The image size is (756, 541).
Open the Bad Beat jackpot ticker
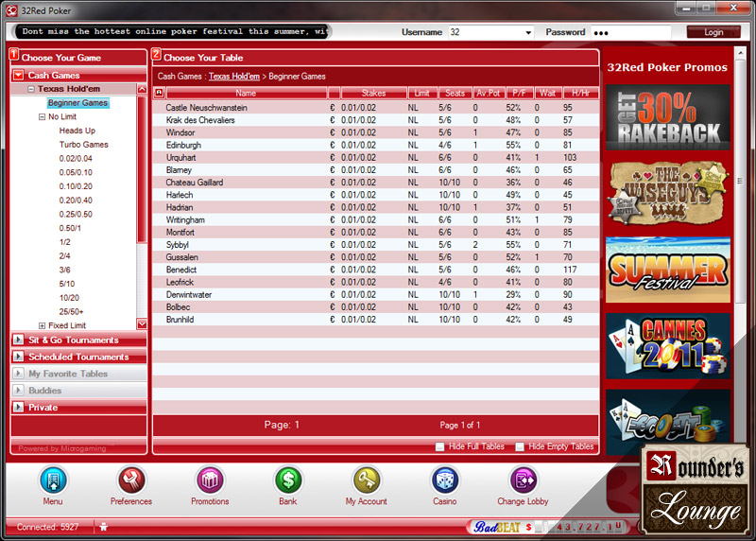[549, 527]
